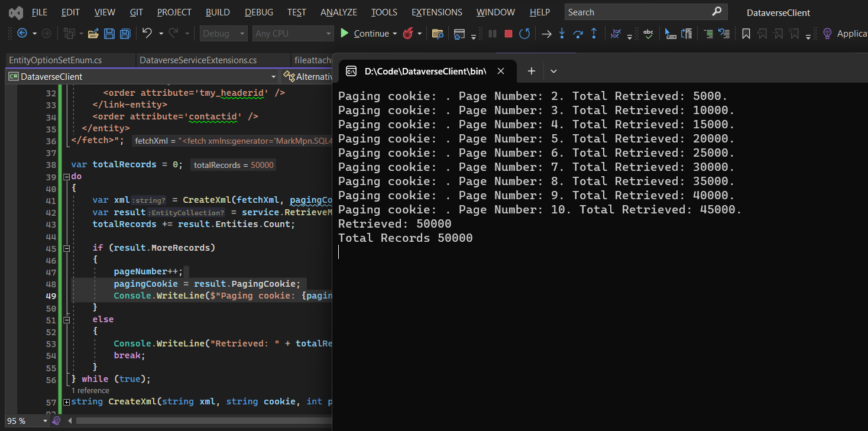This screenshot has width=868, height=431.
Task: Click the Open File folder icon
Action: [x=93, y=34]
